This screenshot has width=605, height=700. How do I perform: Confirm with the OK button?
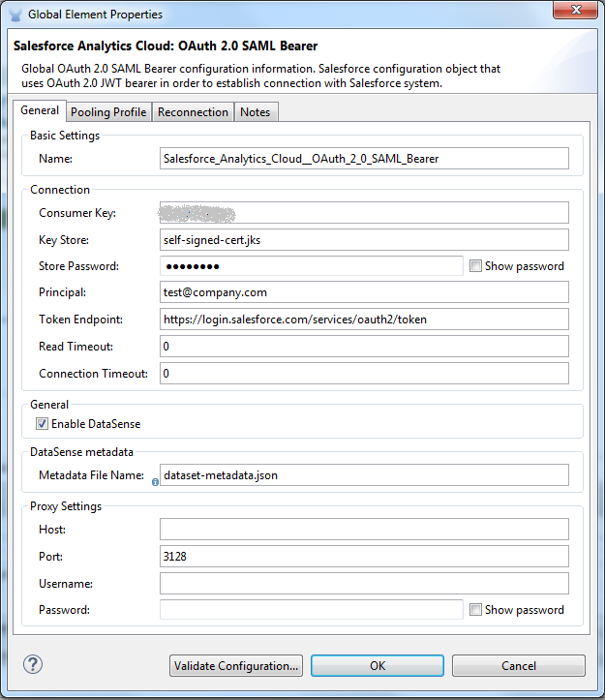coord(378,665)
